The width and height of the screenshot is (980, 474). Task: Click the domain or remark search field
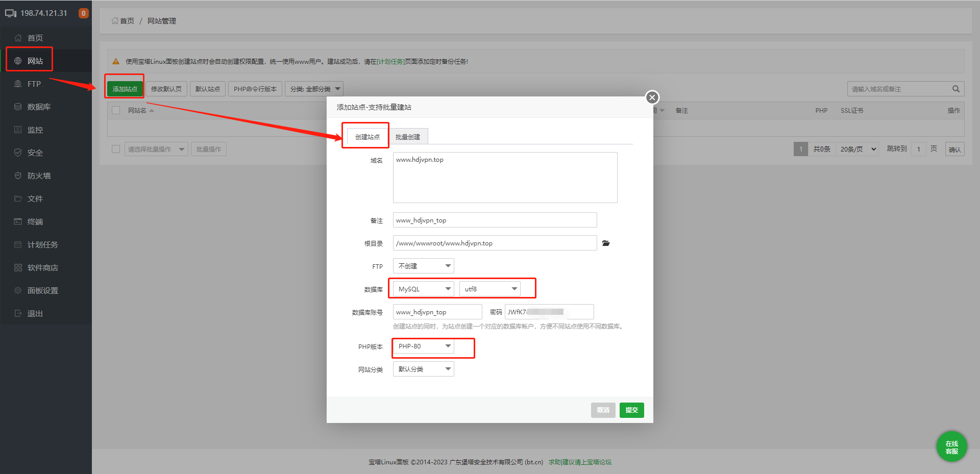(898, 89)
